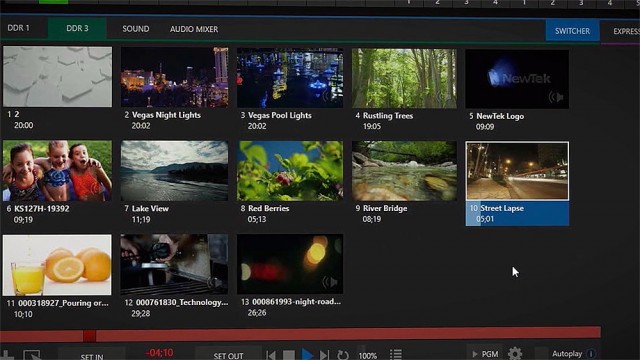
Task: Toggle the loop playback icon
Action: (343, 355)
